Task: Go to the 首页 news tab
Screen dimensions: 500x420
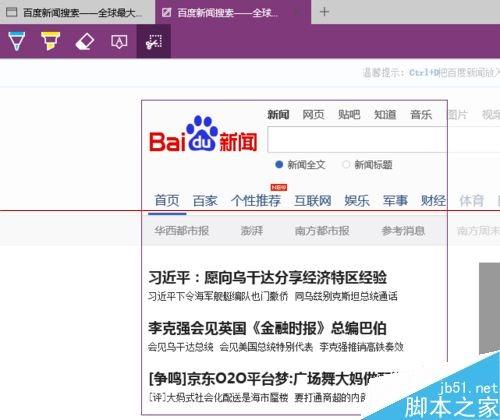Action: click(x=167, y=201)
